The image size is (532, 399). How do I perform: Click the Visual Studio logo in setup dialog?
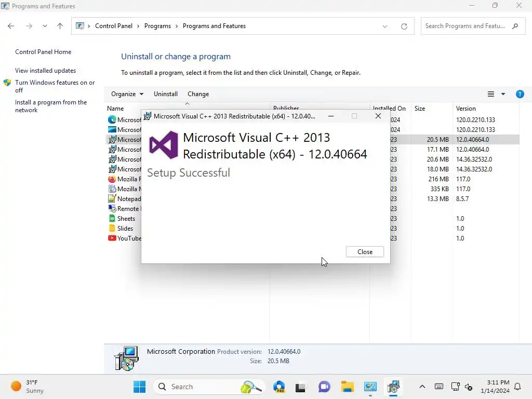point(164,145)
